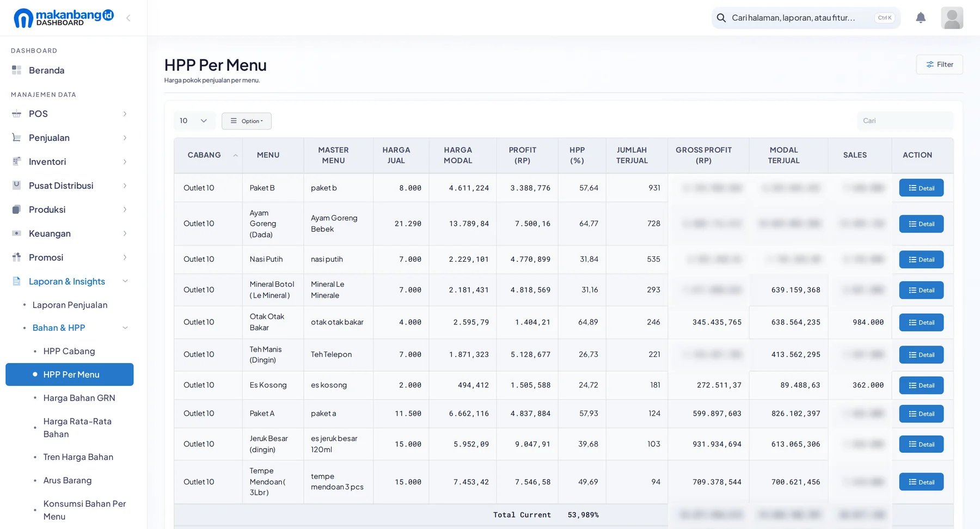This screenshot has width=980, height=529.
Task: Click the '984.000' sales value
Action: tap(868, 322)
